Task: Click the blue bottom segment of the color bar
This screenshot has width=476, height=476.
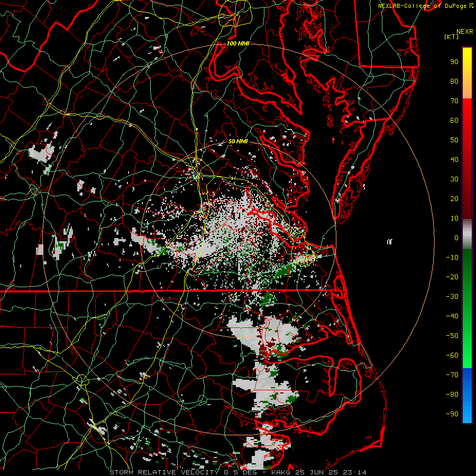Action: [x=467, y=396]
